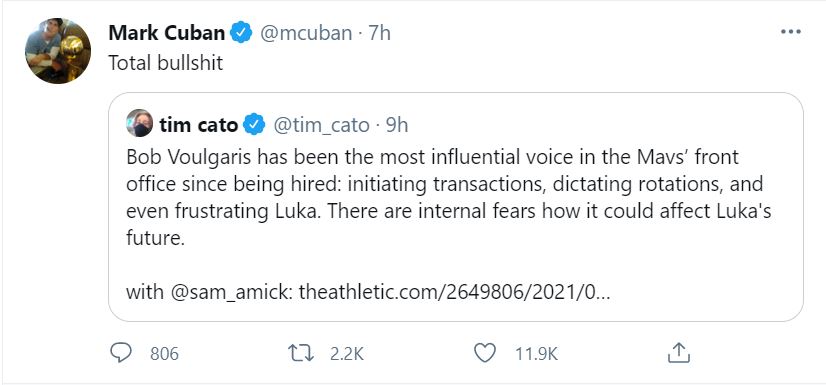Click the 11.9K likes count
826x385 pixels.
point(536,354)
